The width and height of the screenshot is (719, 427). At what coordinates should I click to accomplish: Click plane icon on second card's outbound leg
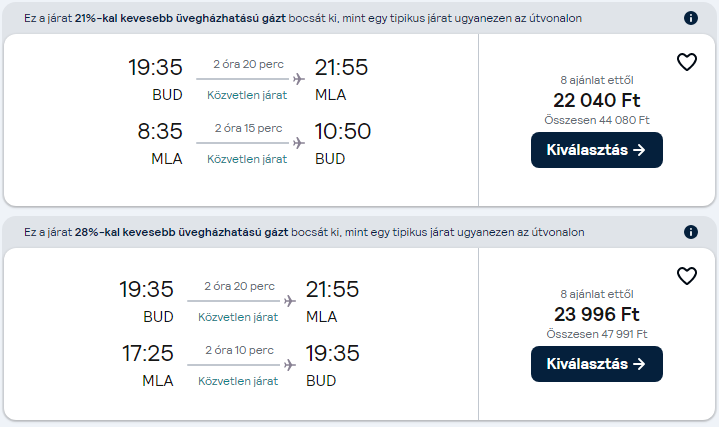[x=290, y=301]
